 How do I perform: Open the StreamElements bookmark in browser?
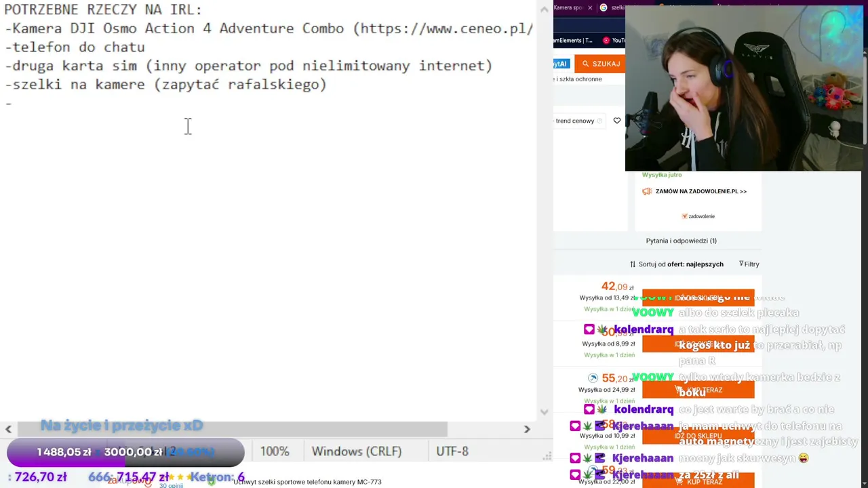pos(573,41)
